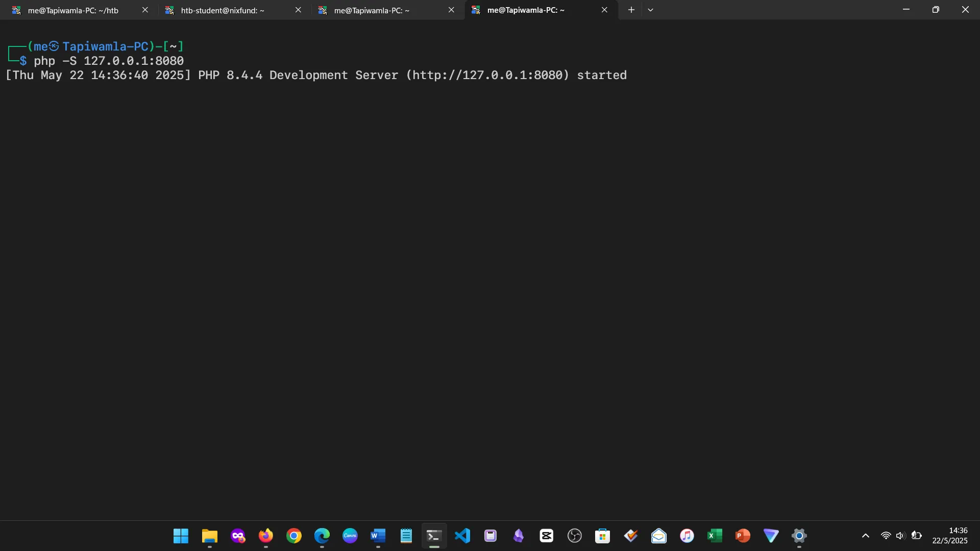
Task: Open ProtonVPN from the taskbar
Action: [771, 536]
